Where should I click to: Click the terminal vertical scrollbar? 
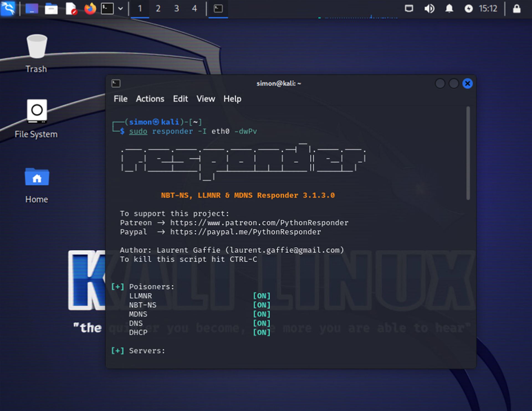[x=468, y=153]
